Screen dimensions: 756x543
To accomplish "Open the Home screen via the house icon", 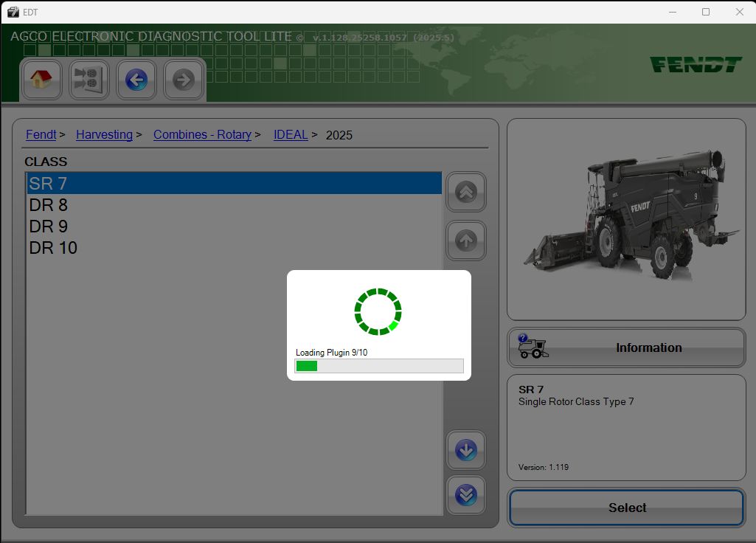I will point(41,80).
